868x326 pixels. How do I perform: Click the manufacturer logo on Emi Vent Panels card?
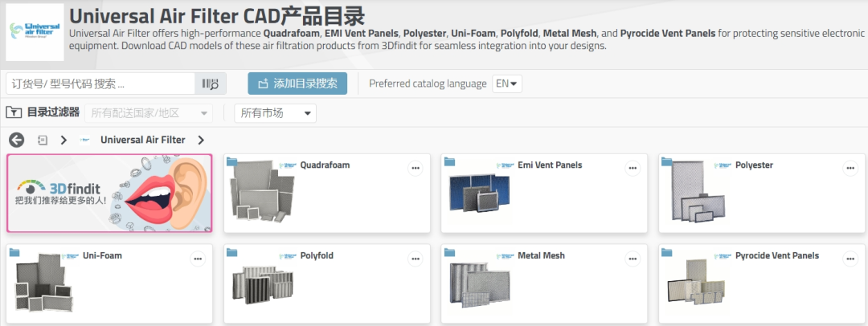[x=506, y=165]
